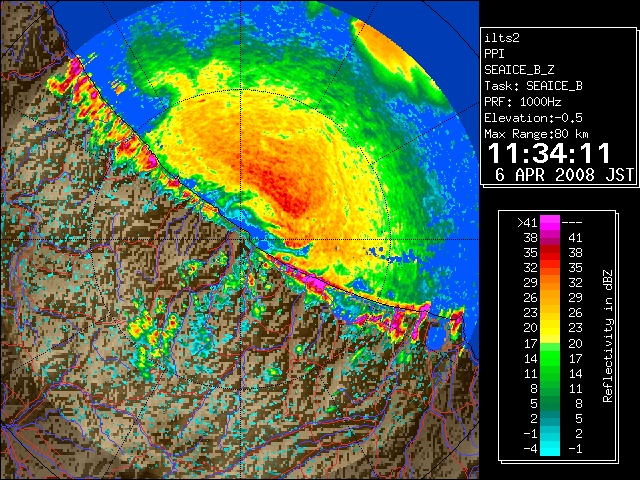Viewport: 640px width, 480px height.
Task: Click the "Elevation:-0.5" text
Action: click(x=533, y=118)
